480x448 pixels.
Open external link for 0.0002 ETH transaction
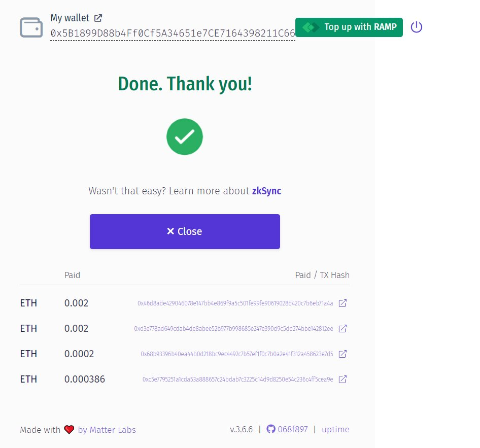[342, 354]
